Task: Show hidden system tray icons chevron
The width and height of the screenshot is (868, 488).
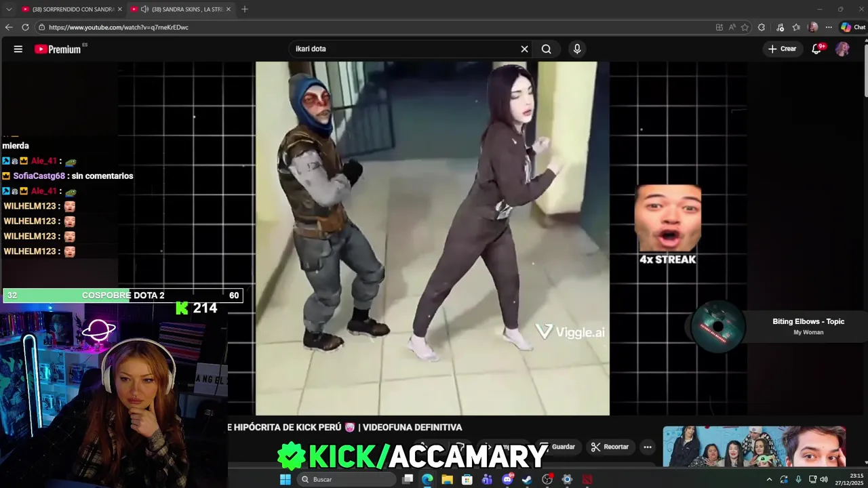Action: coord(769,479)
